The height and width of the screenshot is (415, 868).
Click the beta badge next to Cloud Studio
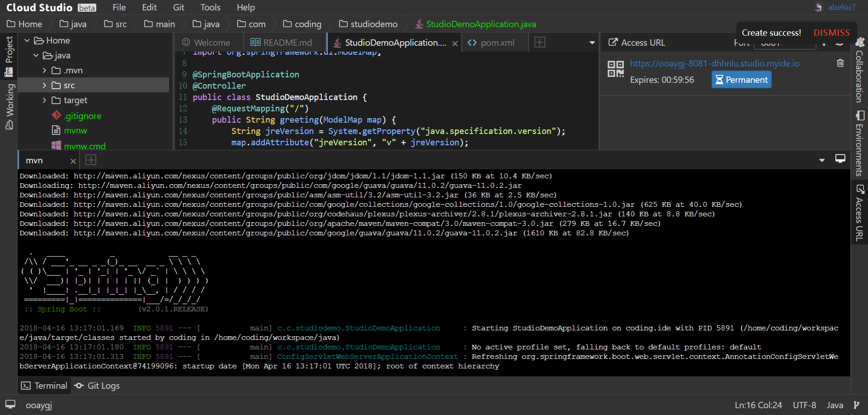click(x=87, y=8)
